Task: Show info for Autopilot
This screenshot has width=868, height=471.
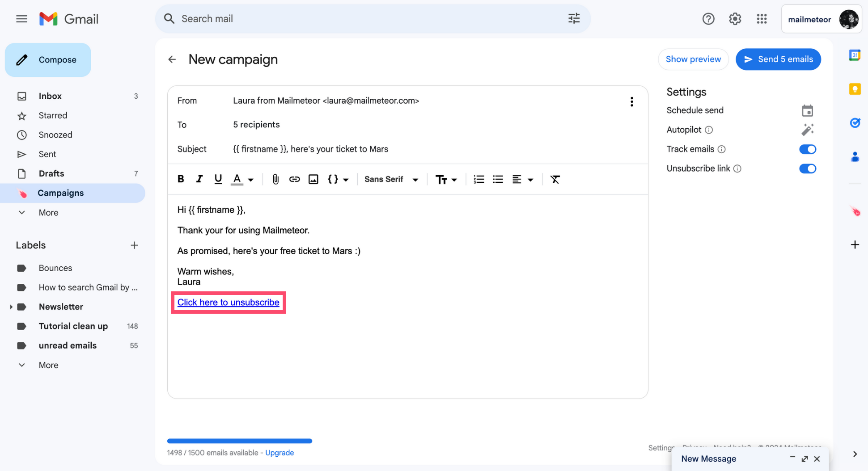Action: point(709,130)
